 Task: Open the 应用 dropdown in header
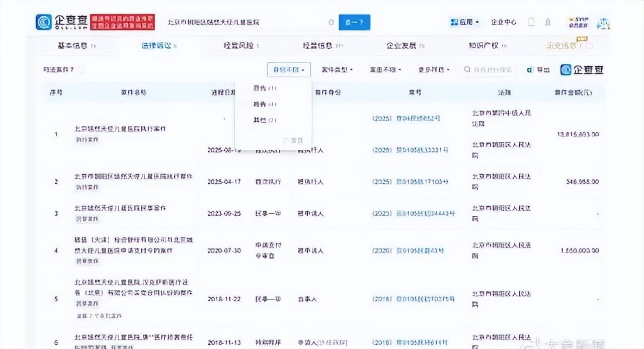point(464,22)
